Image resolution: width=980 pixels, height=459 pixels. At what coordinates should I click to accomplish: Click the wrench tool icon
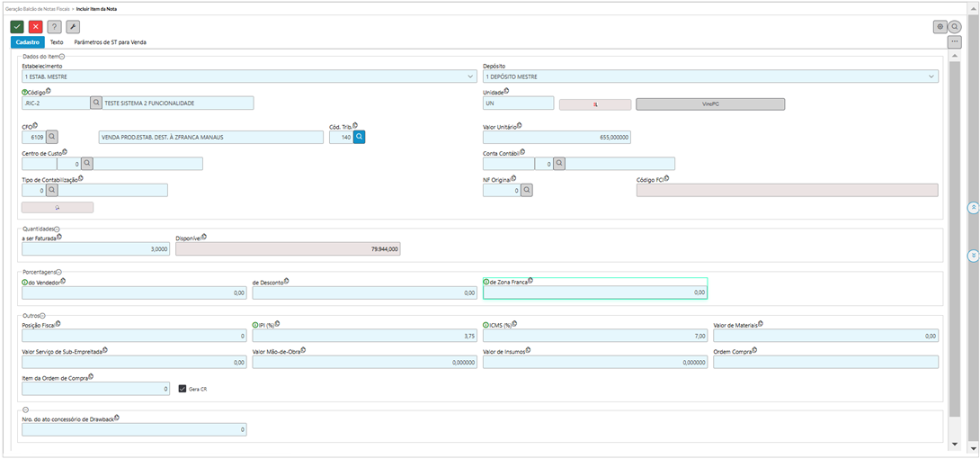(73, 27)
